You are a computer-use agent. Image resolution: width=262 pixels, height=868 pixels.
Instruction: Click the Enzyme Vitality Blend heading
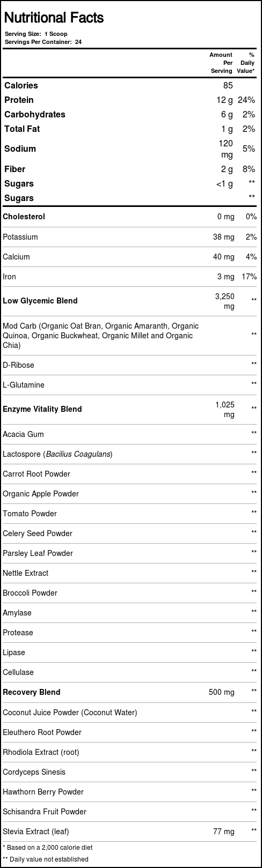42,409
